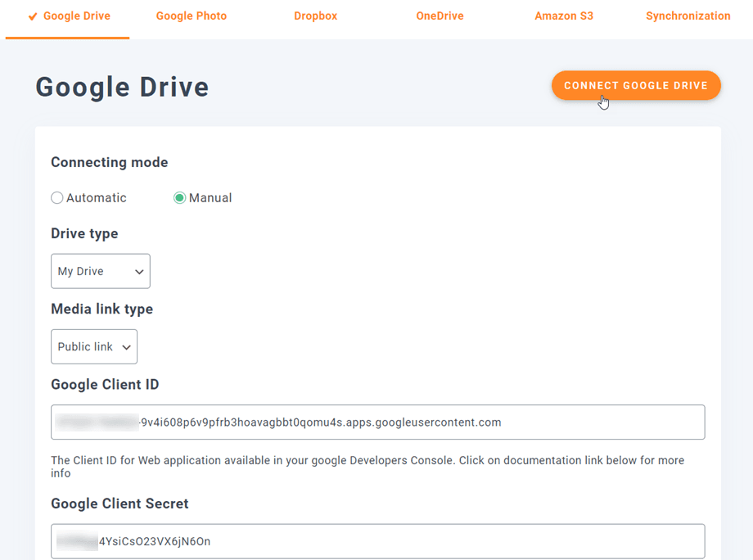This screenshot has height=560, width=753.
Task: Click the Media link type label
Action: click(101, 309)
